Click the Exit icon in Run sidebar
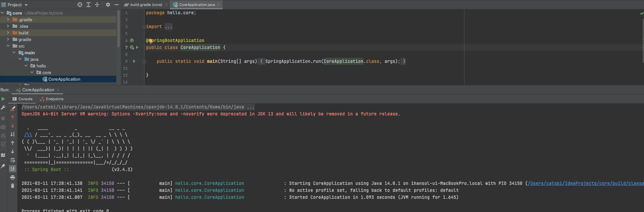Image resolution: width=644 pixels, height=212 pixels. pyautogui.click(x=3, y=144)
